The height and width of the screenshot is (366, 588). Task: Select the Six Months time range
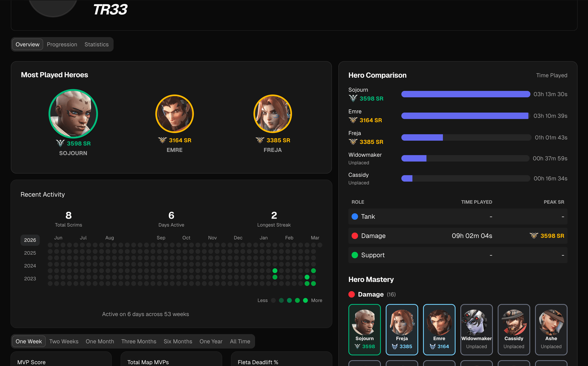[178, 341]
